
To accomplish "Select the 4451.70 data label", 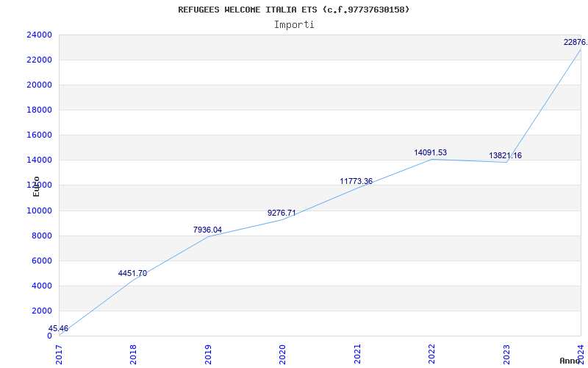I will tap(132, 273).
